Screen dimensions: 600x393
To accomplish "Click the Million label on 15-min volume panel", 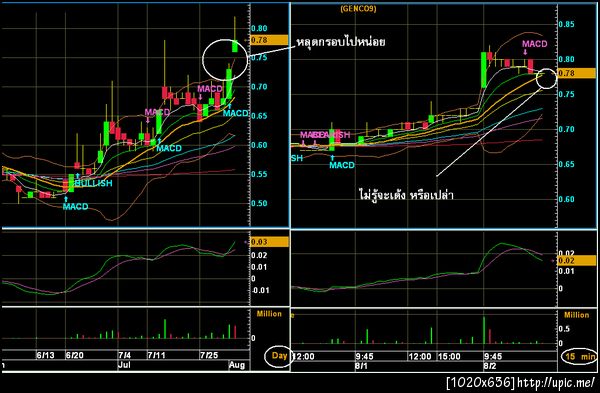I will pos(577,315).
